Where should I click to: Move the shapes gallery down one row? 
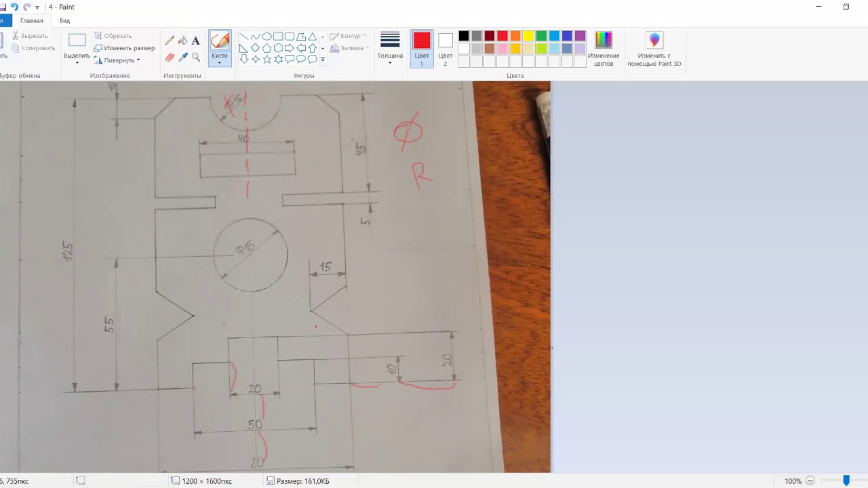pos(322,48)
